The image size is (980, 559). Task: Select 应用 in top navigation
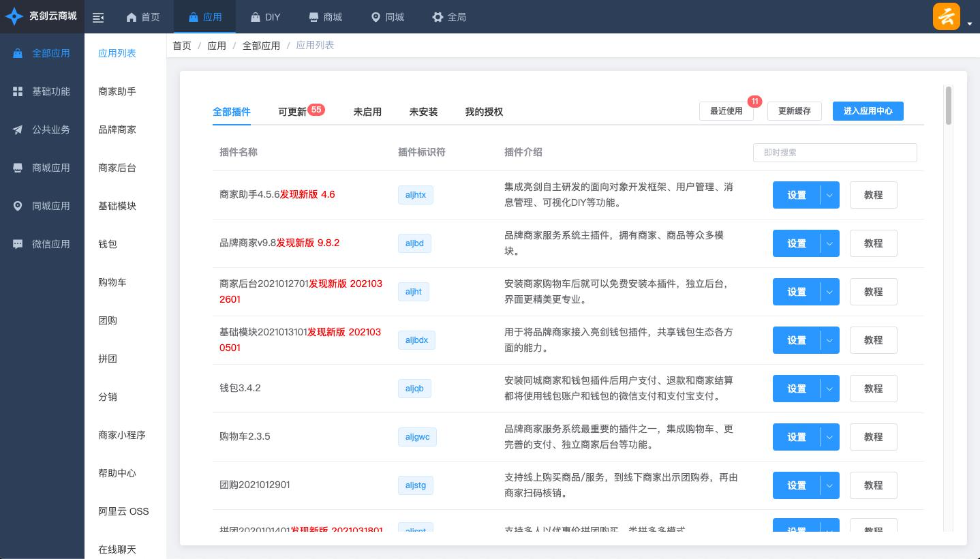(204, 17)
